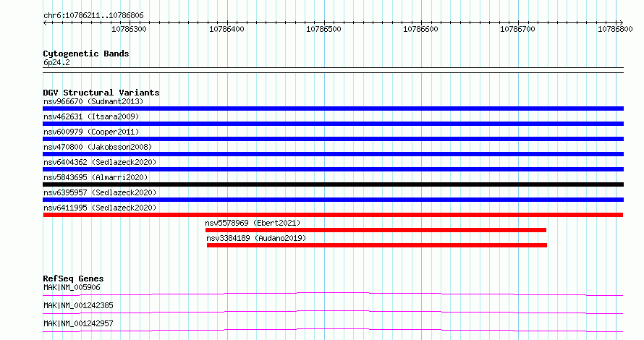Click the nsv966670 (Sudmant2013) label
Screen dimensions: 644x340
[x=93, y=101]
